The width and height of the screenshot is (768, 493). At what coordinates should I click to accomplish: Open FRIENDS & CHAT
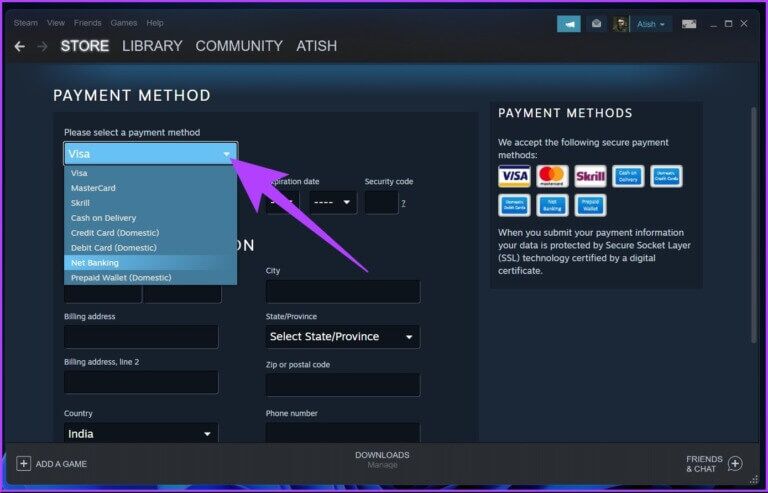(x=714, y=464)
